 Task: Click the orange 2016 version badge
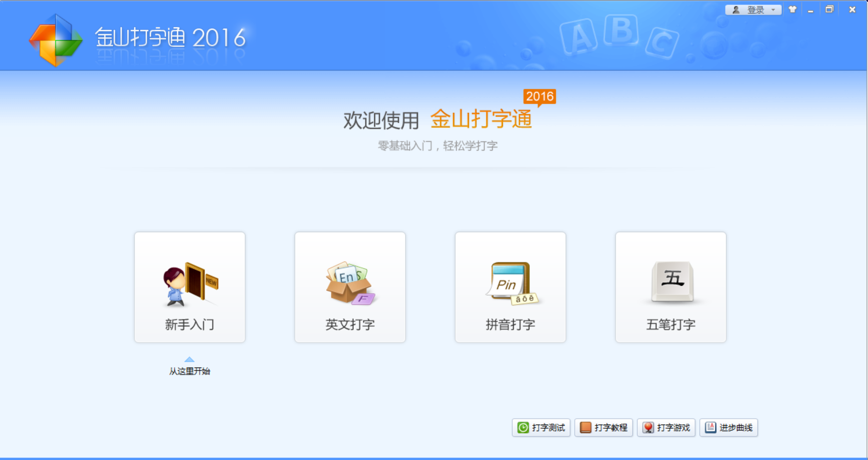[x=540, y=96]
